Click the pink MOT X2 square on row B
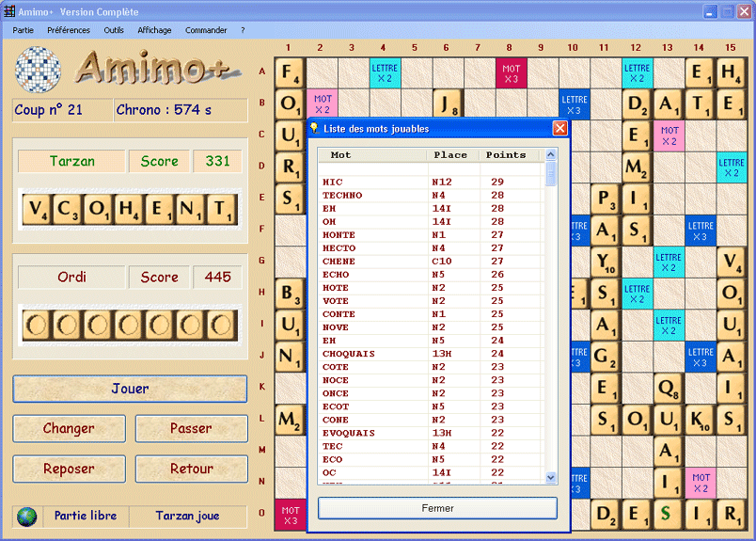This screenshot has height=541, width=756. tap(323, 103)
